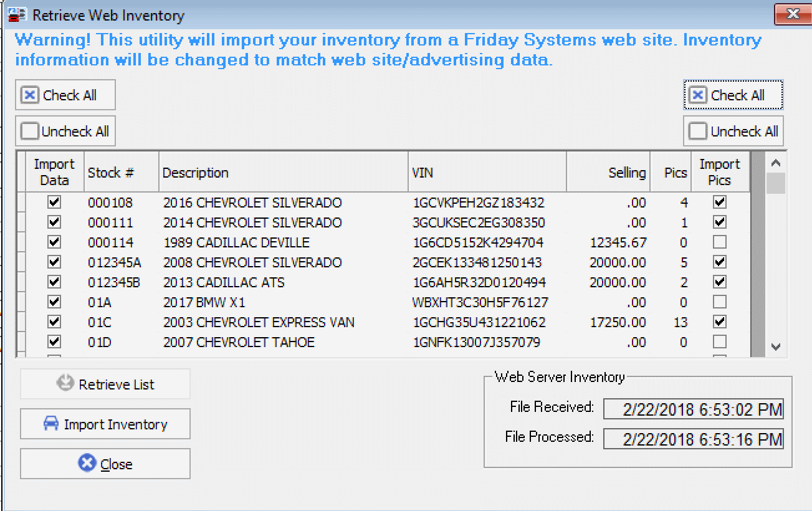Click the Retrieve List button
Image resolution: width=812 pixels, height=511 pixels.
[105, 383]
